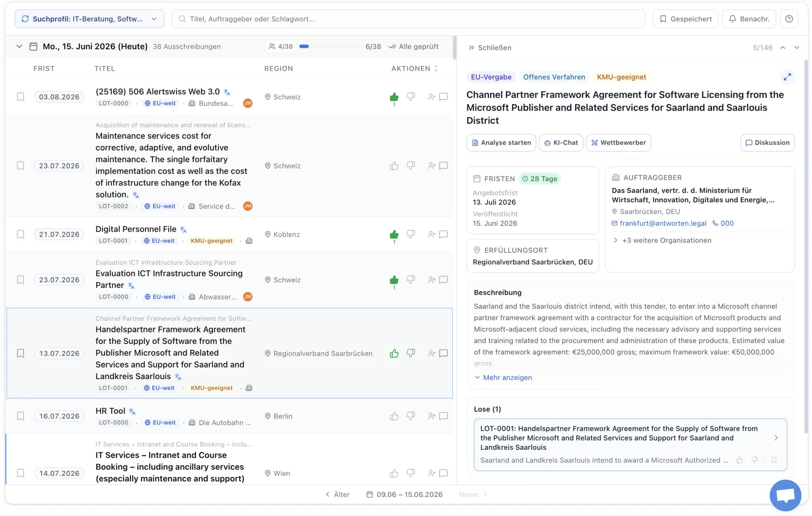Email frankfurt@antworten.legal link
This screenshot has height=516, width=812.
point(659,223)
